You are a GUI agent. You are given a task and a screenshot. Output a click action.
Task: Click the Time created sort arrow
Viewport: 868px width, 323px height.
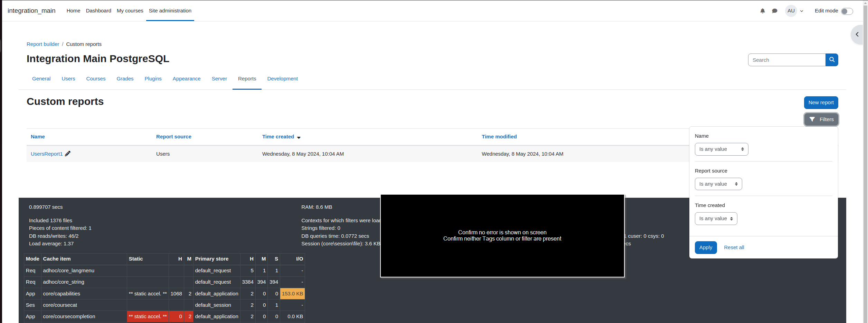coord(299,137)
